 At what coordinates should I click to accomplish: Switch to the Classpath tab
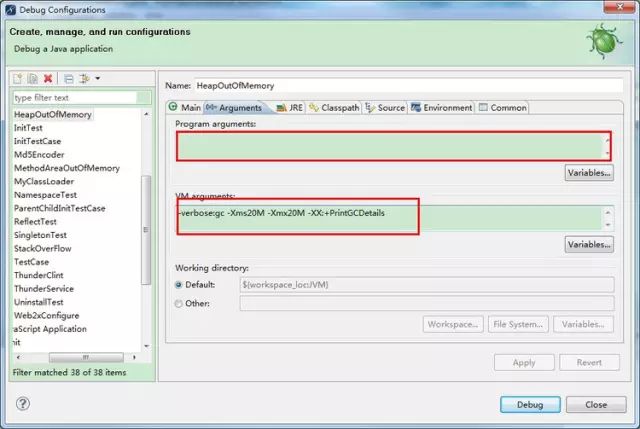334,108
